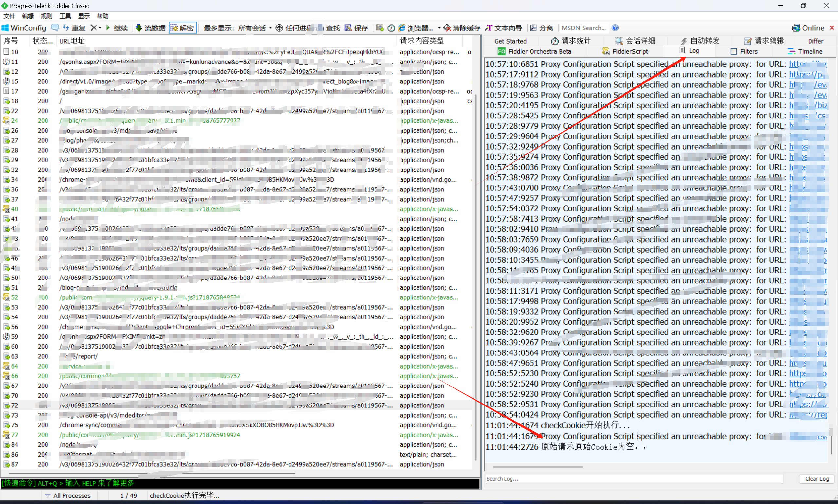Click the MSDN Search field

(x=584, y=28)
